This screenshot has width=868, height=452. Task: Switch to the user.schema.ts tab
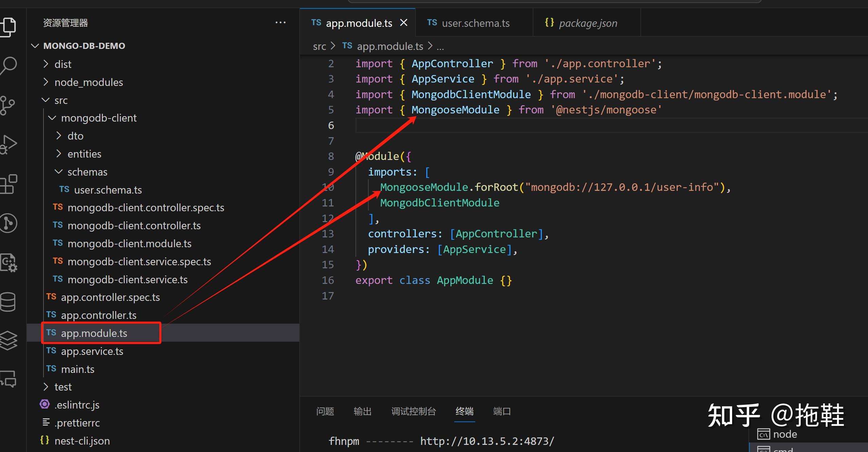(475, 23)
